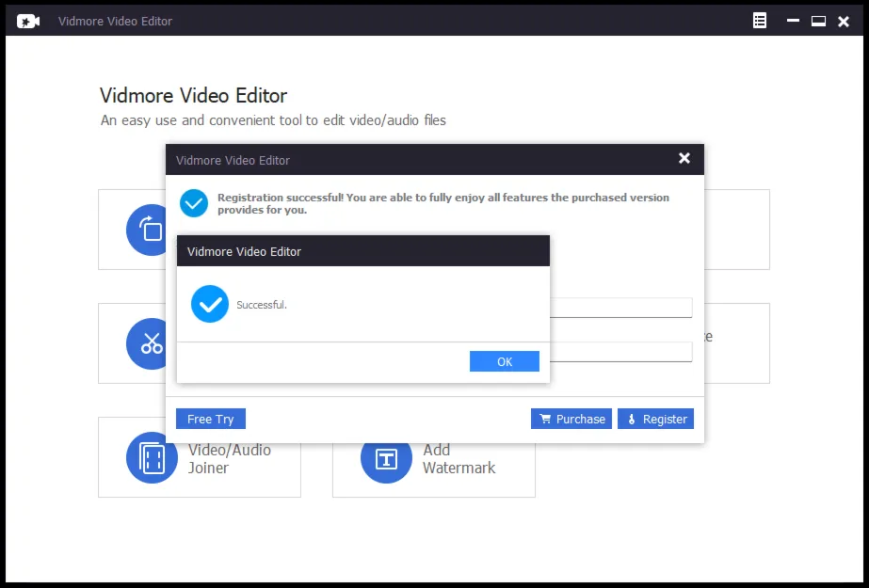Screen dimensions: 869x588
Task: Click the Add Watermark label
Action: [459, 458]
